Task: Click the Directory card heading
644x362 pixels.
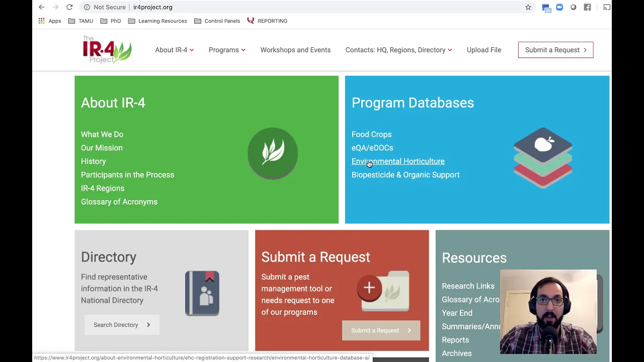Action: 109,257
